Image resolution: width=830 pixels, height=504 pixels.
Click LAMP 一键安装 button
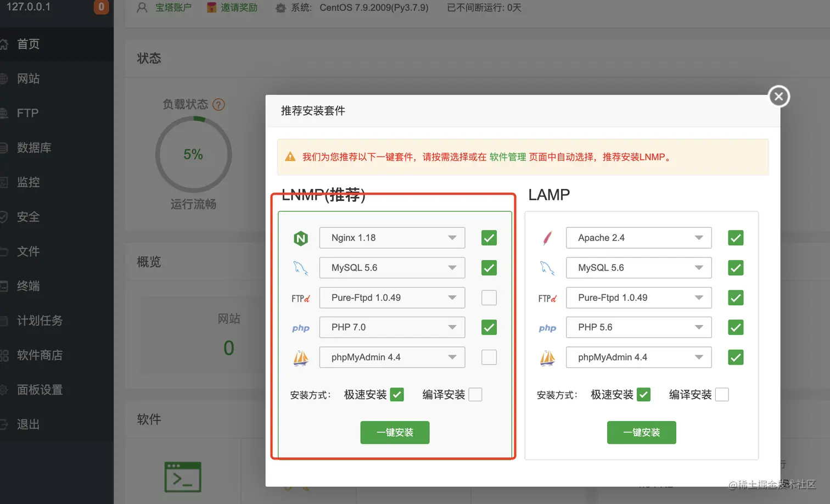[641, 433]
